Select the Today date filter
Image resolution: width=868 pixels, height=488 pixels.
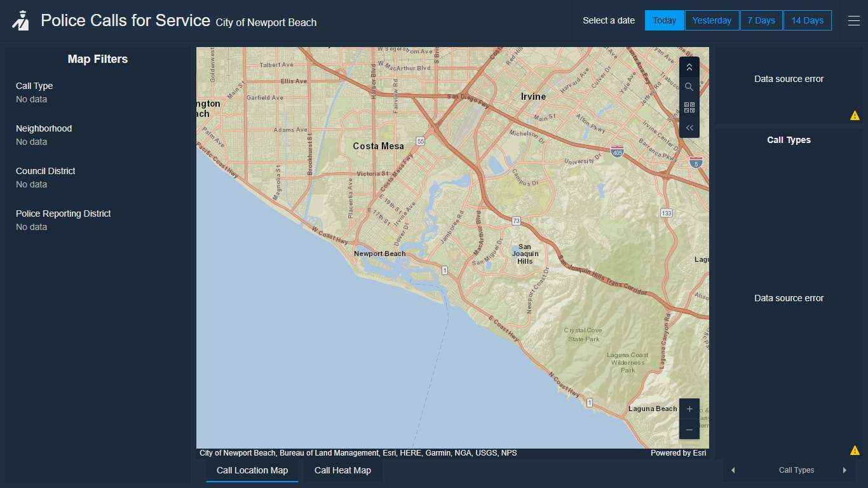pyautogui.click(x=664, y=20)
